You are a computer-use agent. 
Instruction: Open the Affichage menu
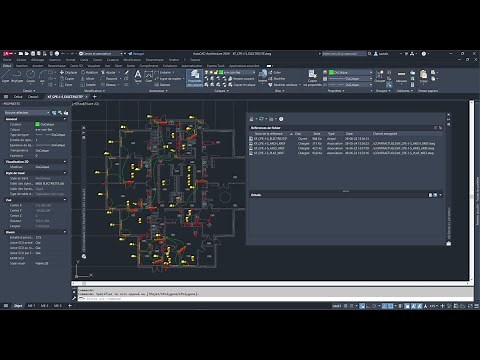(x=37, y=60)
